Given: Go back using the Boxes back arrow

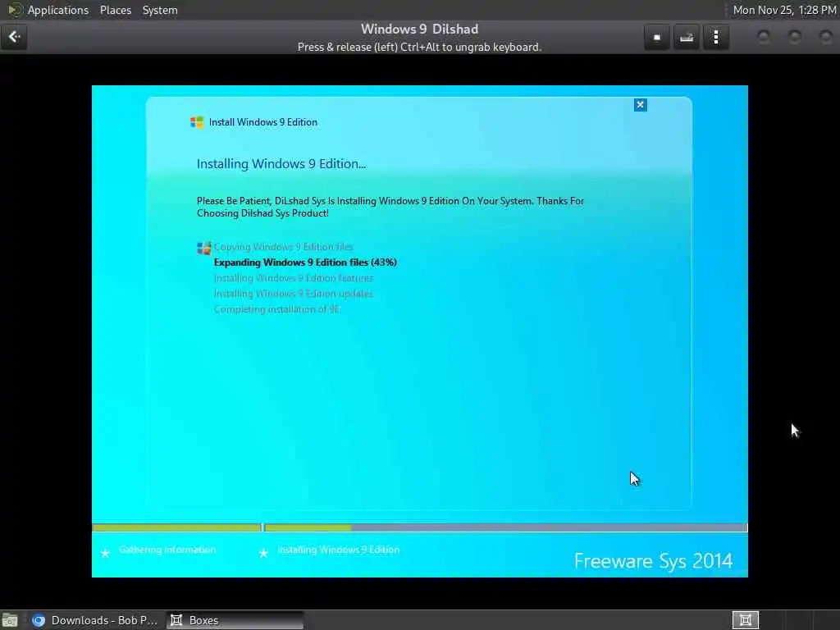Looking at the screenshot, I should [14, 37].
